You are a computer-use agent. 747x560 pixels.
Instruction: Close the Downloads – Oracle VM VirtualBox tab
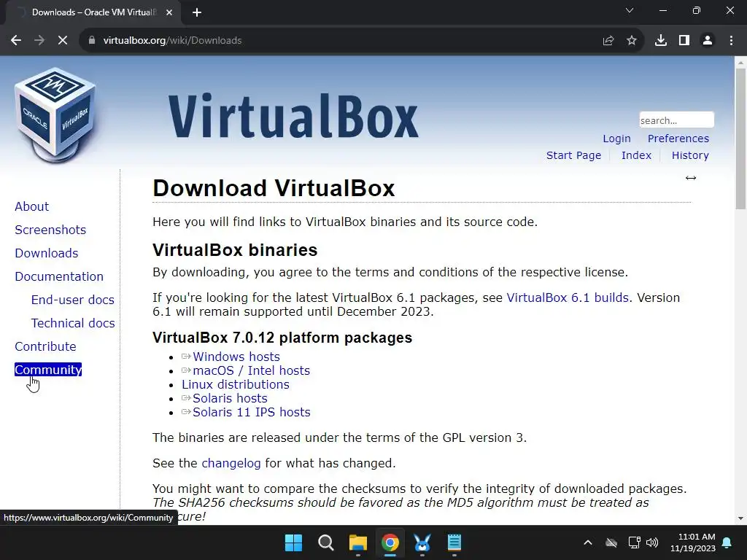click(169, 12)
